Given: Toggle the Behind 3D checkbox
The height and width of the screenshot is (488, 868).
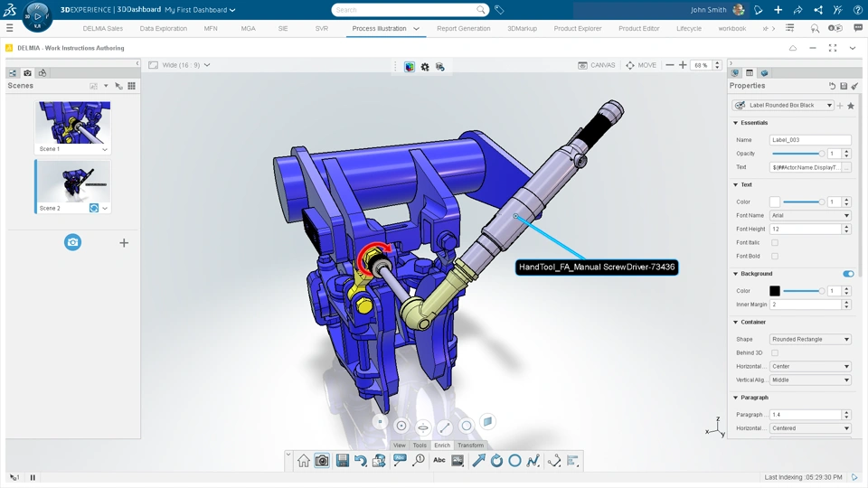Looking at the screenshot, I should click(775, 352).
